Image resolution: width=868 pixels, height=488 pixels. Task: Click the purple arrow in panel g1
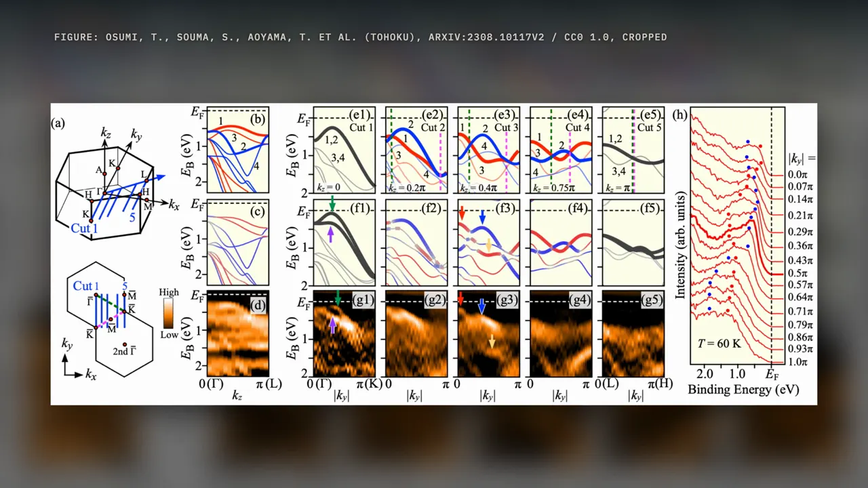332,325
